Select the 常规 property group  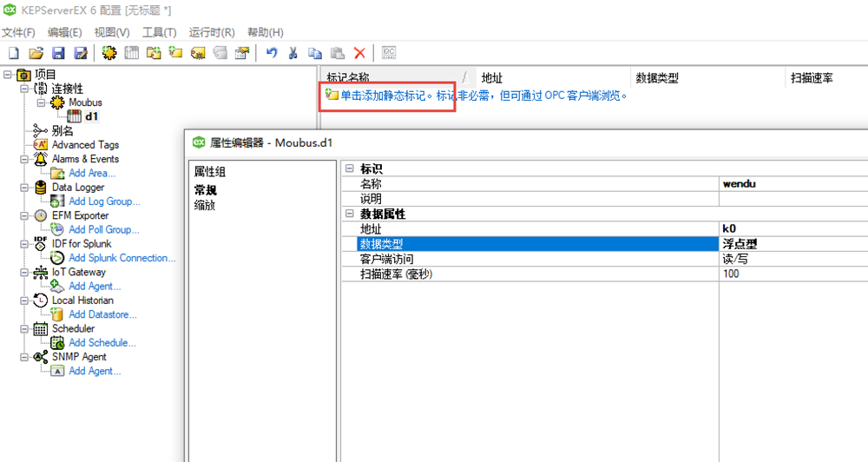click(206, 190)
